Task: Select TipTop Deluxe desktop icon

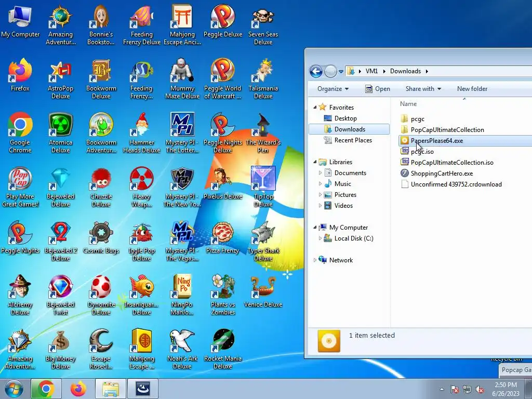Action: (263, 187)
